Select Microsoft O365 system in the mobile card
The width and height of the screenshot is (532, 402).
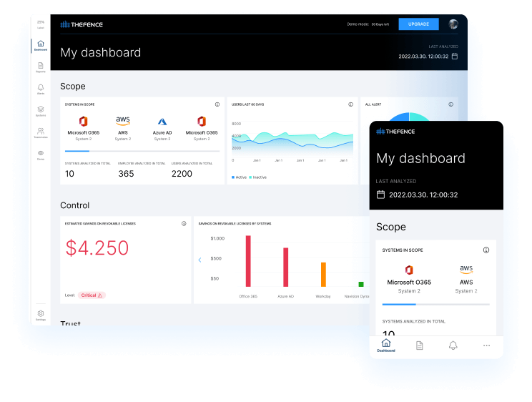click(409, 280)
